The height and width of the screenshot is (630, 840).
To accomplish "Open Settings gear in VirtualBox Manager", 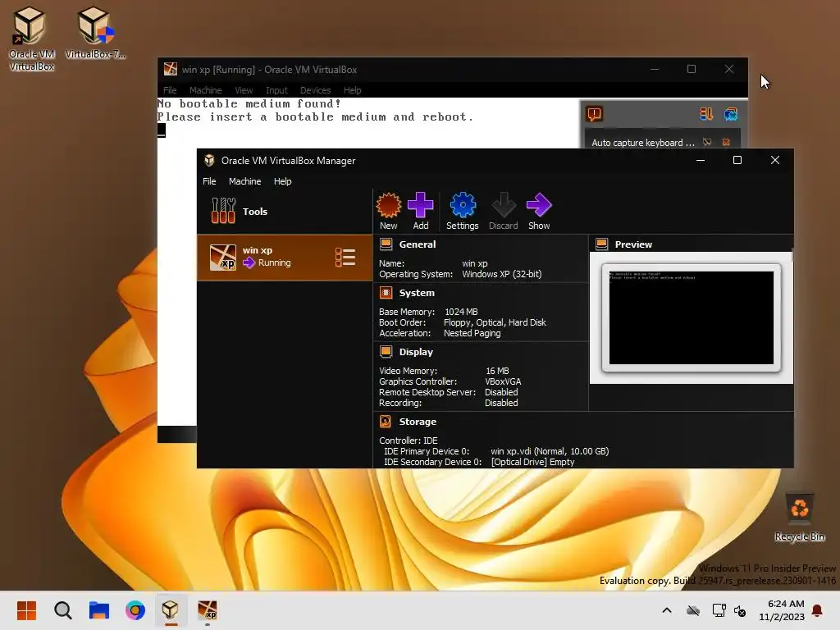I will [x=463, y=205].
